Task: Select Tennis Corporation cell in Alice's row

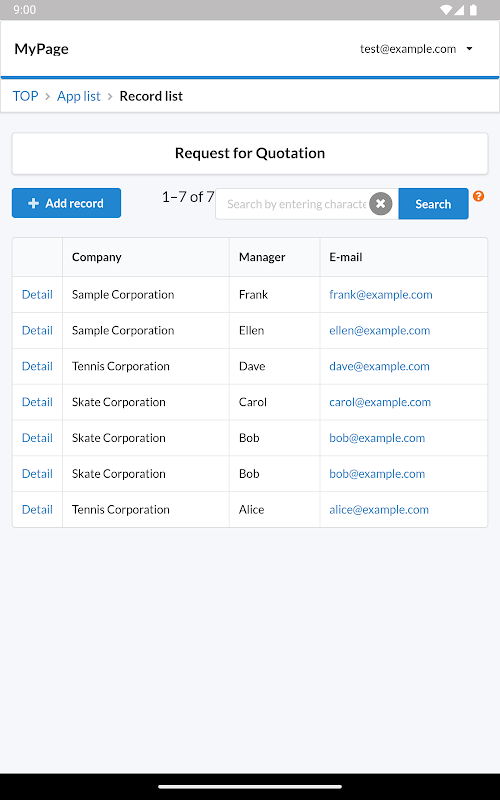Action: point(146,509)
